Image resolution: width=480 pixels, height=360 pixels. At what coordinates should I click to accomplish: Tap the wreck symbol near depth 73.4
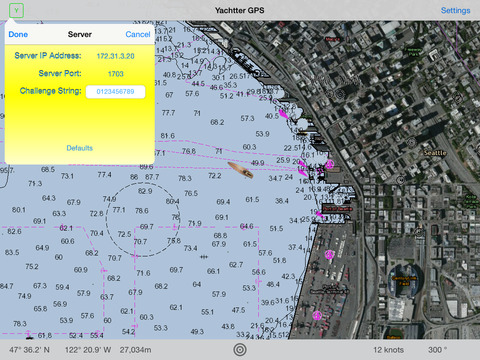[204, 257]
